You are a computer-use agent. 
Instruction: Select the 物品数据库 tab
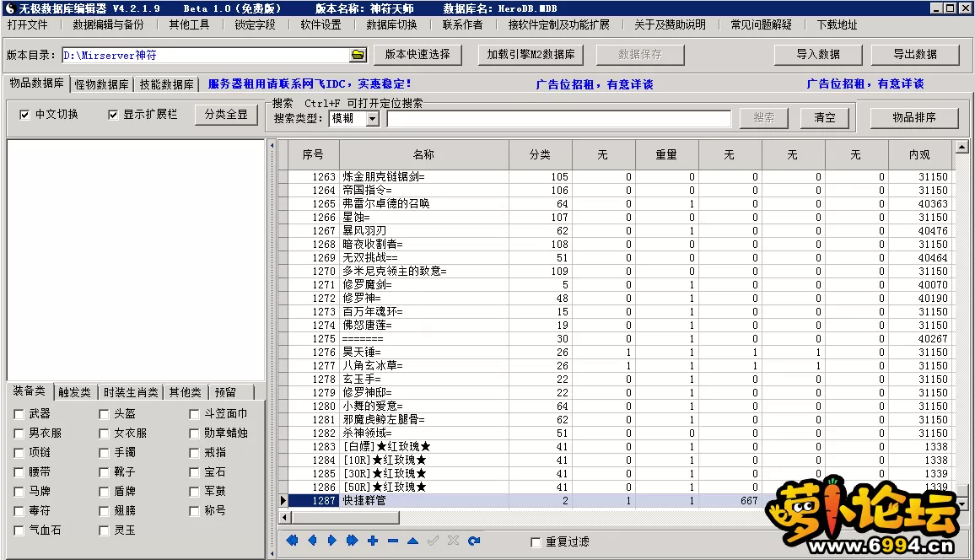click(x=36, y=83)
